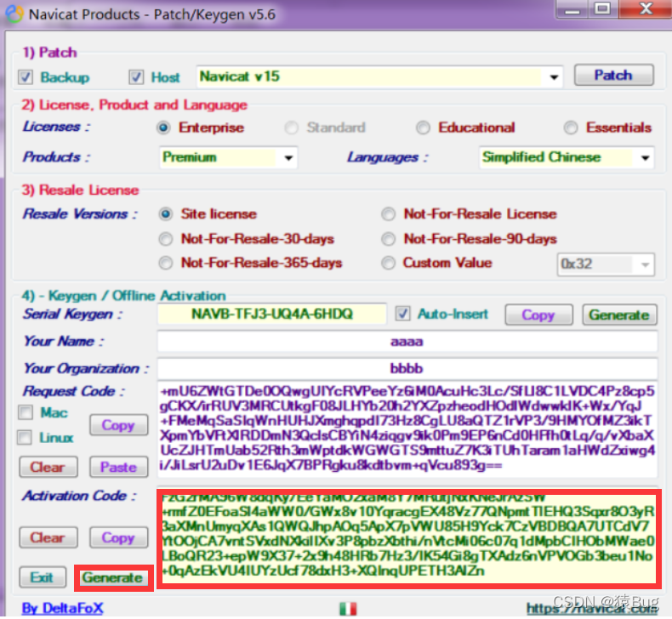This screenshot has width=672, height=619.
Task: Open the navicat website link
Action: click(x=592, y=608)
